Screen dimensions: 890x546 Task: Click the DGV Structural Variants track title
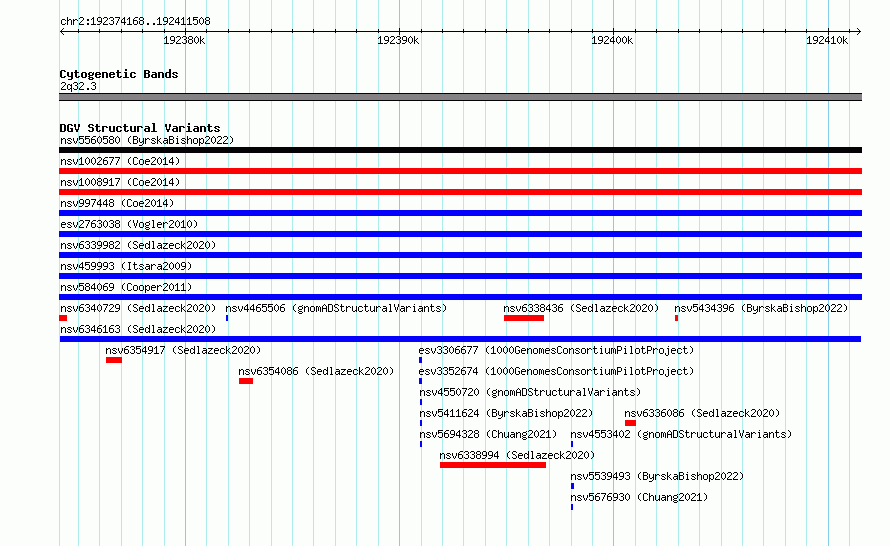point(140,128)
